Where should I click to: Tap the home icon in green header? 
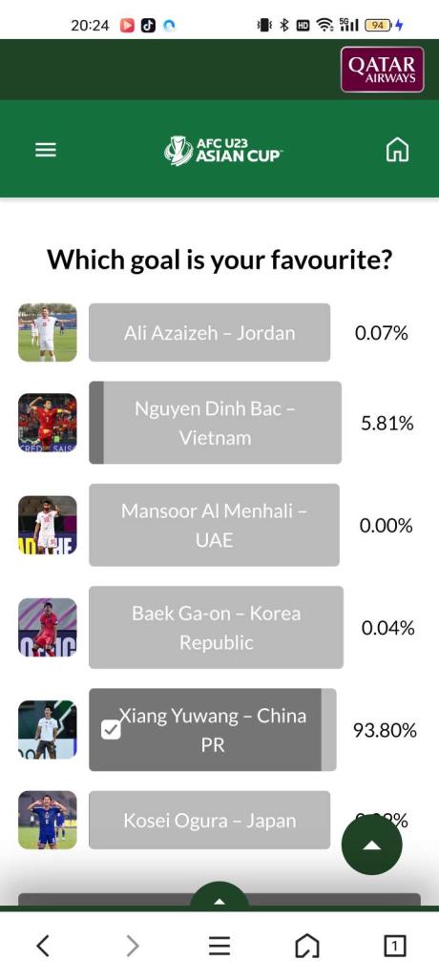pyautogui.click(x=398, y=150)
